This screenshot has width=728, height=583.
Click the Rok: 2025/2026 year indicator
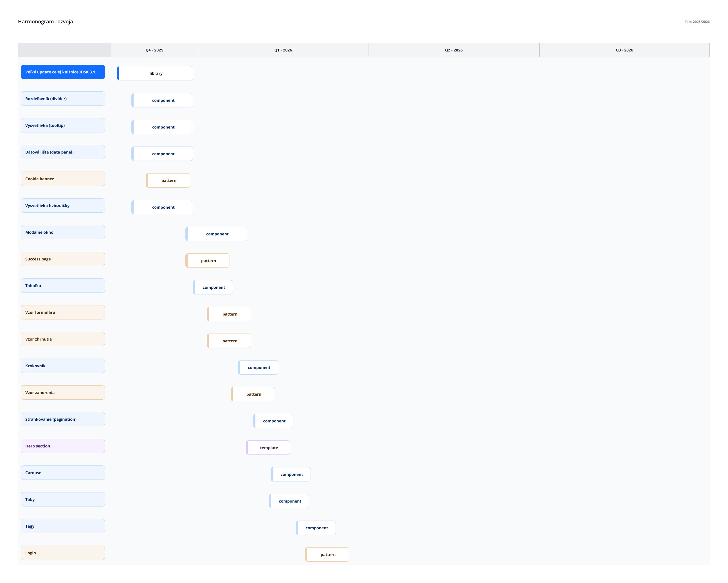(697, 22)
